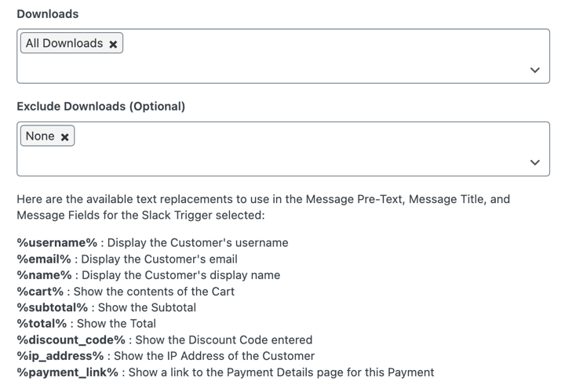Open the Exclude Downloads dropdown chevron

click(534, 162)
